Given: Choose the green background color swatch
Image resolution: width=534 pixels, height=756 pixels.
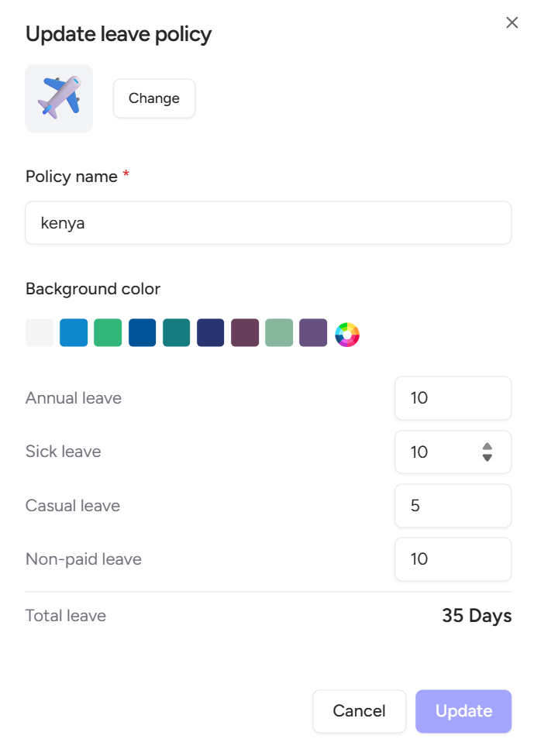Looking at the screenshot, I should [x=108, y=332].
